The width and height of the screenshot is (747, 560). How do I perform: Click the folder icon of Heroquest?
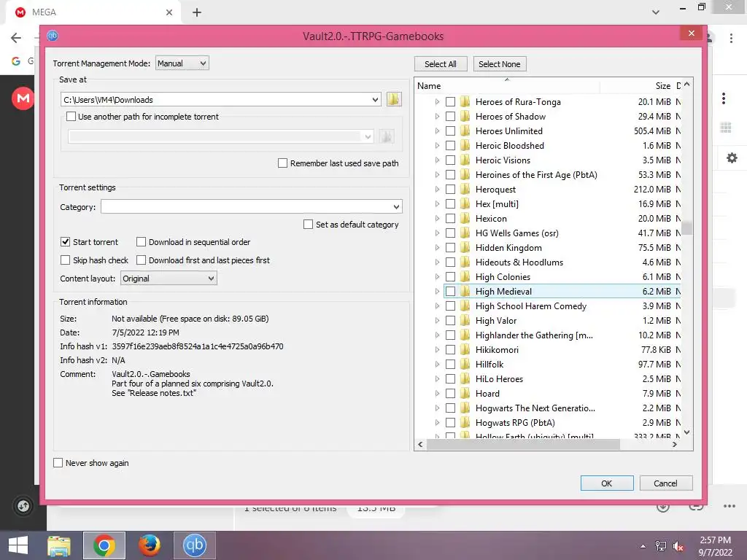(465, 189)
